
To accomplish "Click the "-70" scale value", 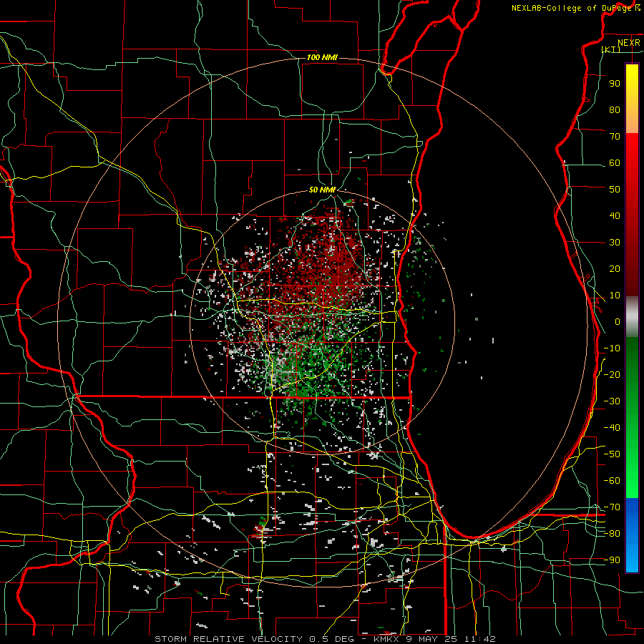I will tap(612, 507).
